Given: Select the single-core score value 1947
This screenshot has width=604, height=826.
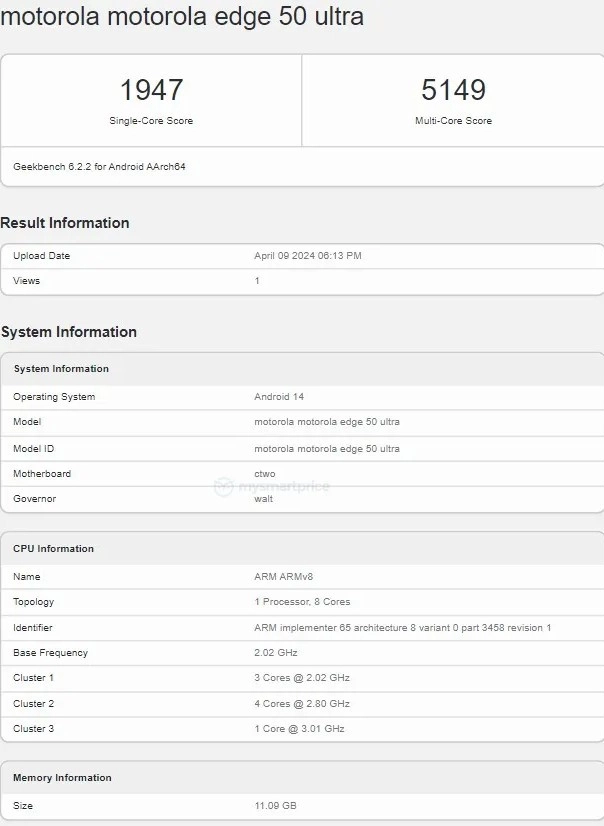Looking at the screenshot, I should click(x=152, y=90).
